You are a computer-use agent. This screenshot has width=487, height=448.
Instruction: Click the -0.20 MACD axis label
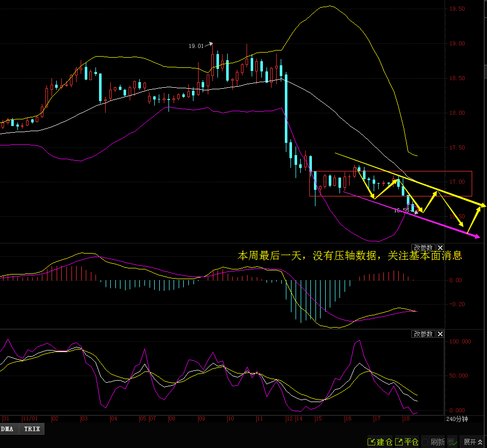coord(457,304)
